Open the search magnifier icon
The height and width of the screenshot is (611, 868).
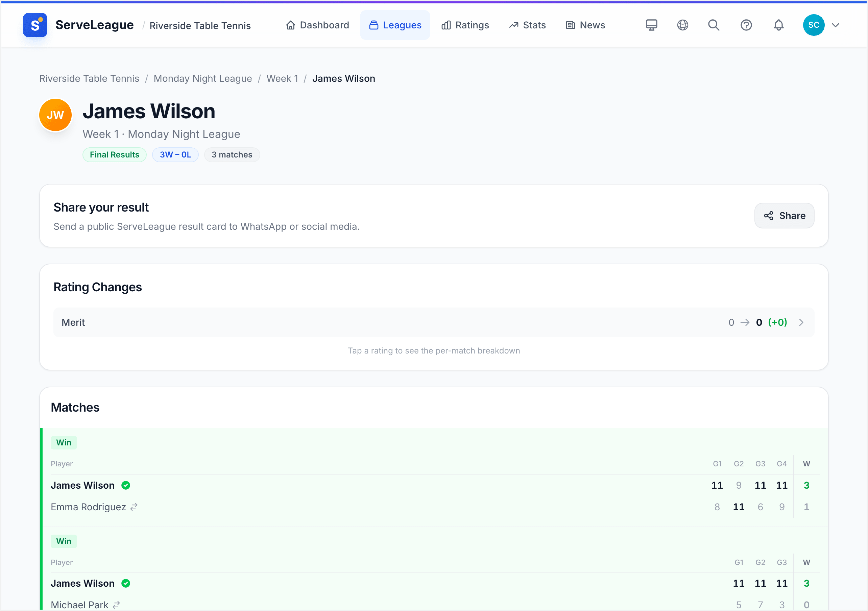coord(714,25)
